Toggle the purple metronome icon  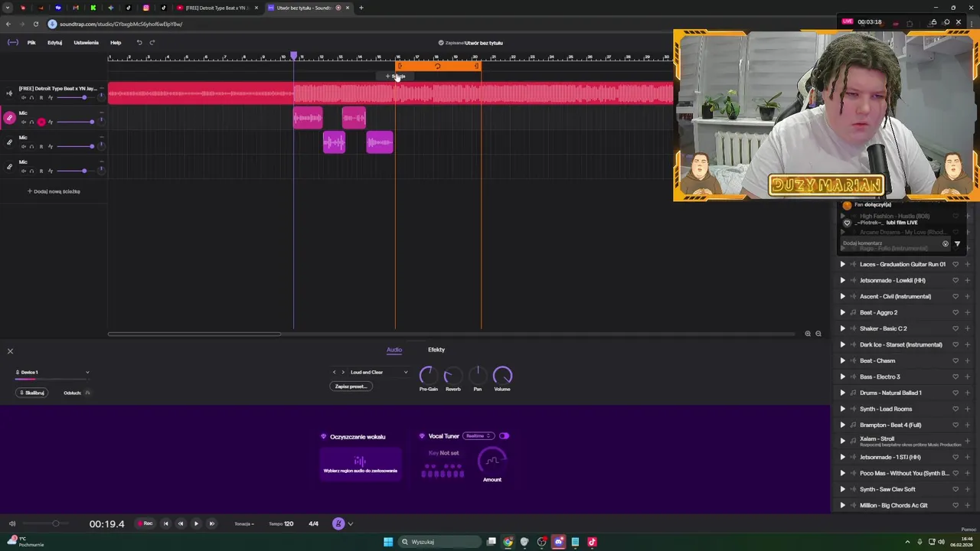tap(338, 523)
